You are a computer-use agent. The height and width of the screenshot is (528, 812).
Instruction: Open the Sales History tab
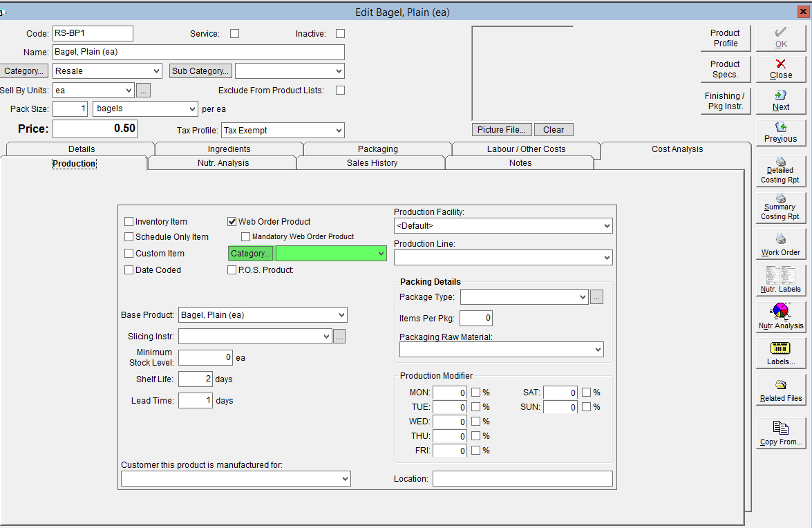tap(372, 163)
